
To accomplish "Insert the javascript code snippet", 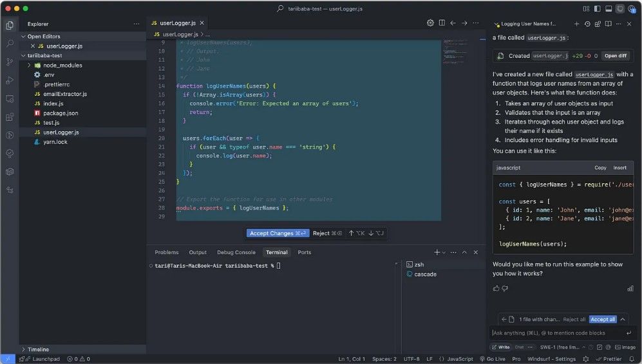I will tap(619, 168).
